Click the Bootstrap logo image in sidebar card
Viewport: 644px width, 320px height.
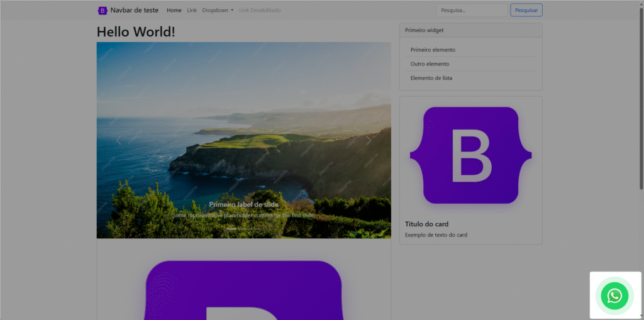click(470, 155)
